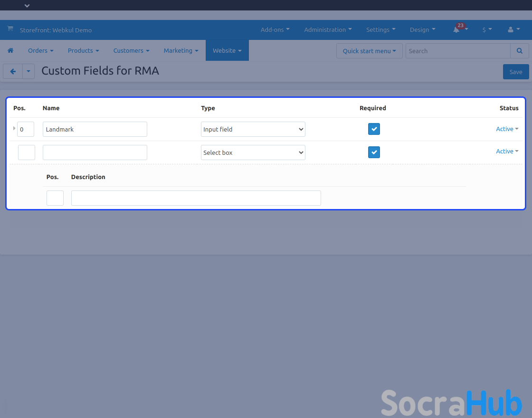Click the search magnifier icon button
This screenshot has width=532, height=418.
[x=520, y=51]
